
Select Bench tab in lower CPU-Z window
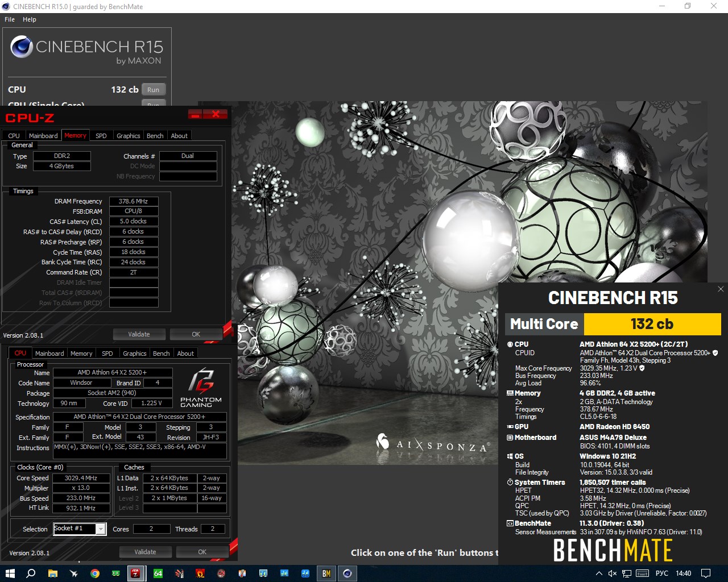pyautogui.click(x=162, y=354)
